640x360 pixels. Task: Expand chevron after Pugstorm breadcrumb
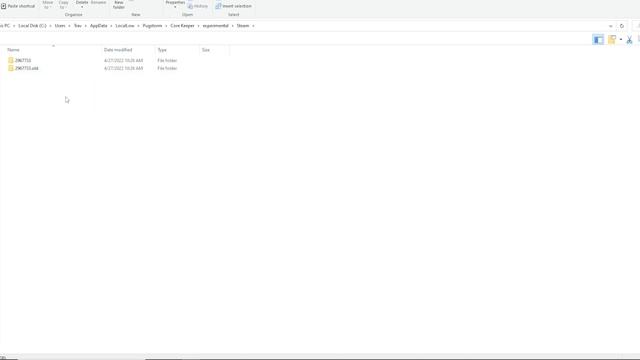(166, 26)
